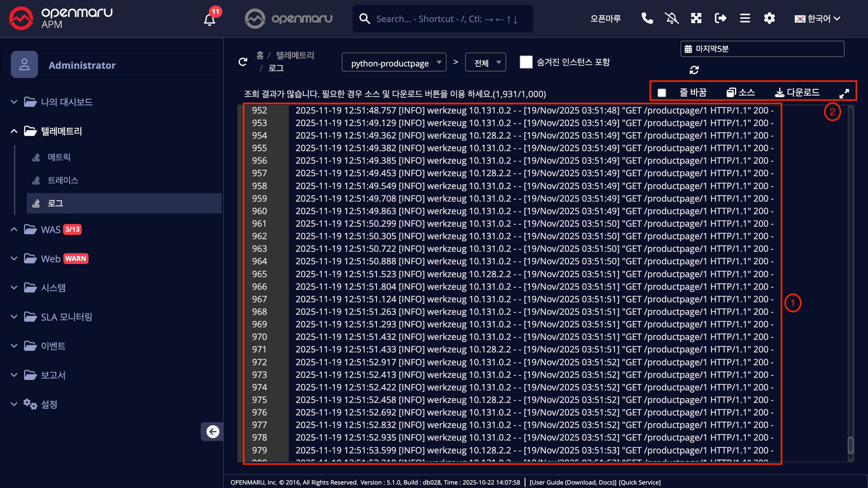
Task: Enable the 줄 바꿈 line wrap checkbox
Action: pos(662,93)
